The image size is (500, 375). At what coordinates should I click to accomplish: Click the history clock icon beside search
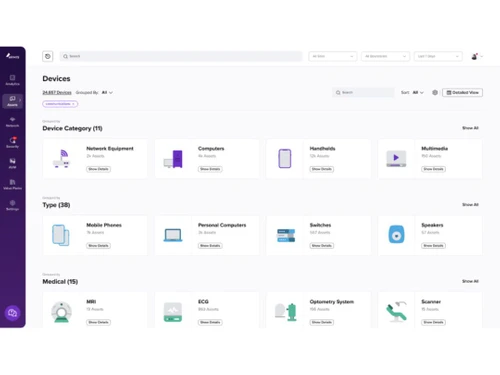(48, 56)
